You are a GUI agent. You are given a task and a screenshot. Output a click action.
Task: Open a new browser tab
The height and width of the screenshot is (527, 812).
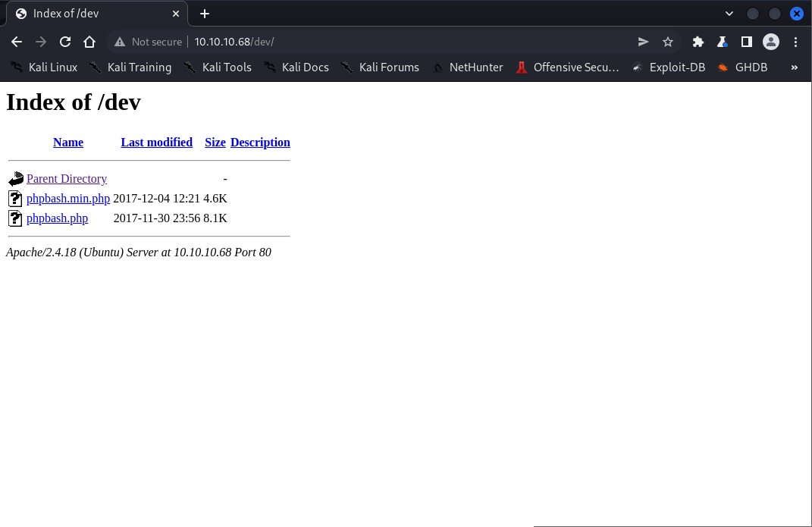(x=205, y=14)
